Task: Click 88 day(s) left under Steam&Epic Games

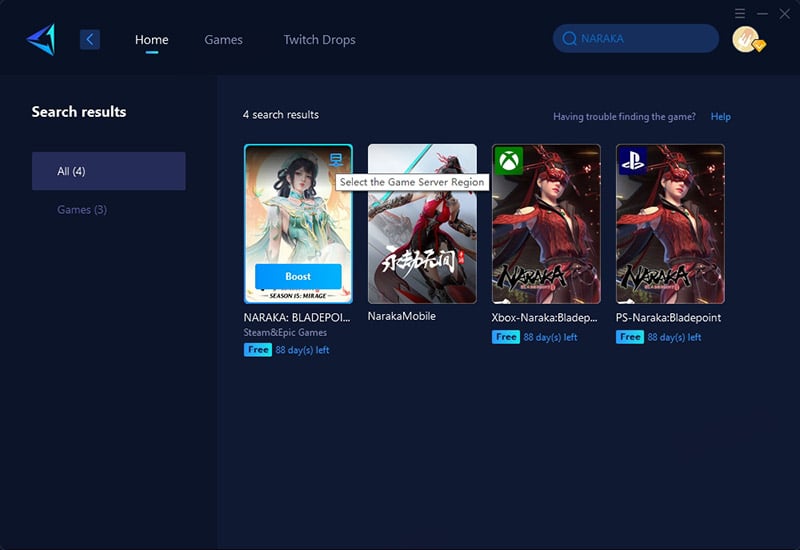Action: [x=303, y=350]
